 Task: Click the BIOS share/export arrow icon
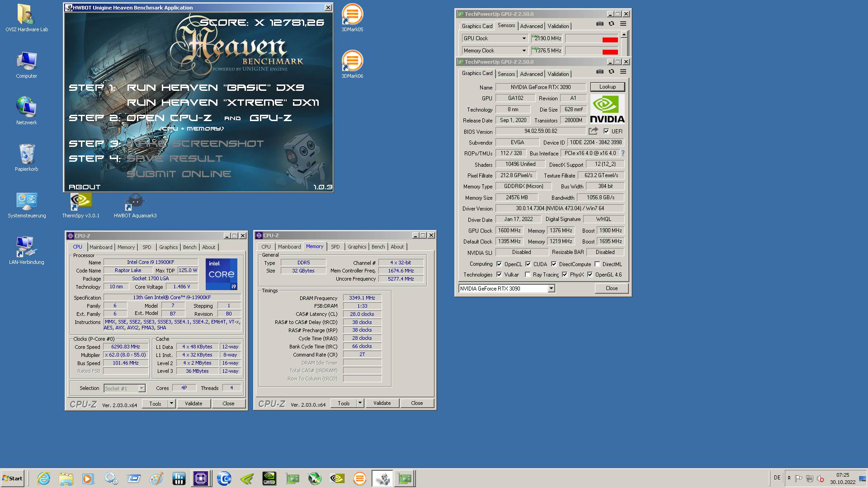pos(593,131)
